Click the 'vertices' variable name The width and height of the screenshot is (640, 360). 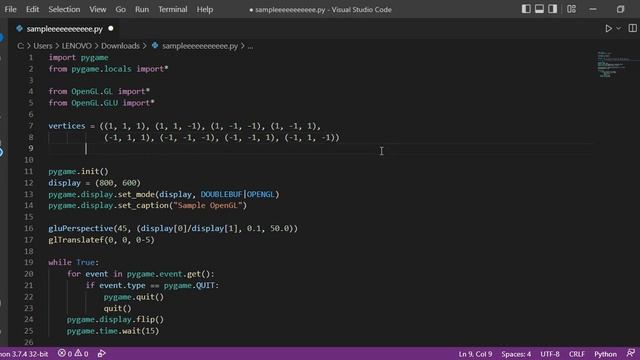[x=67, y=126]
